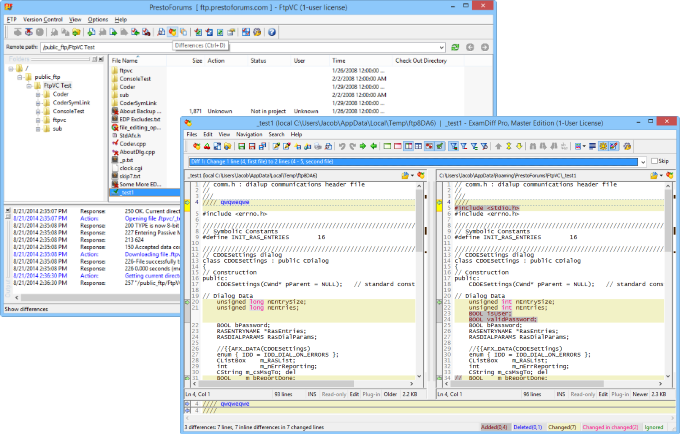Click the re-compare icon at left pane header's right end
680x434 pixels.
420,176
